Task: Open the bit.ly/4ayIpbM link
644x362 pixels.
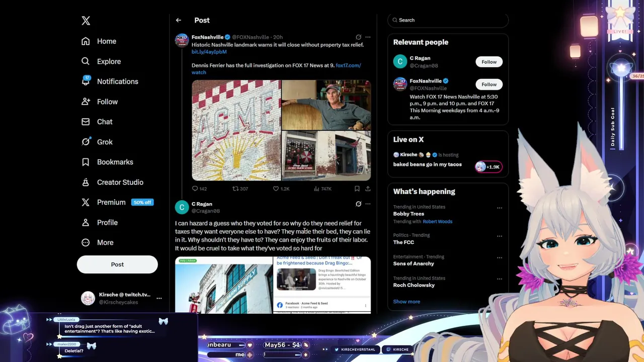Action: pyautogui.click(x=209, y=52)
